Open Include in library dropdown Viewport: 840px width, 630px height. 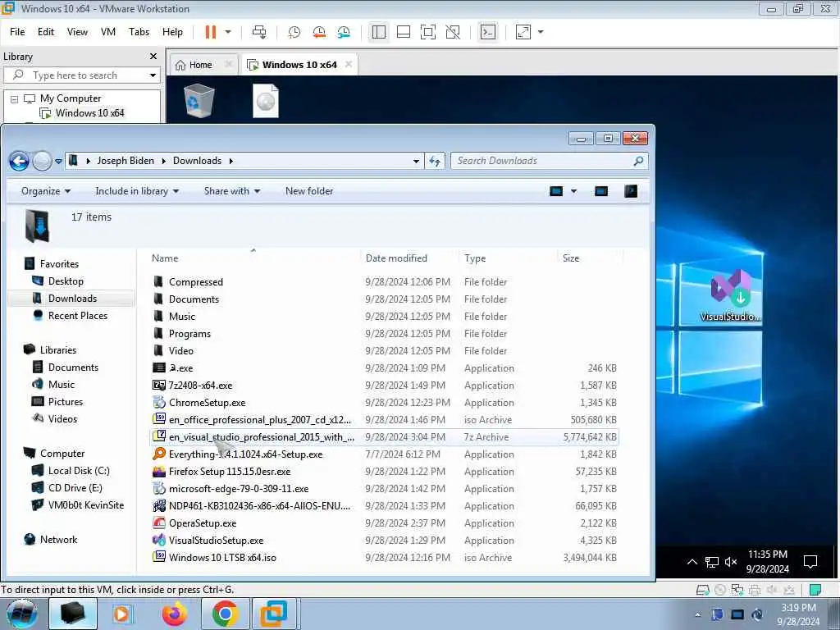pyautogui.click(x=137, y=191)
